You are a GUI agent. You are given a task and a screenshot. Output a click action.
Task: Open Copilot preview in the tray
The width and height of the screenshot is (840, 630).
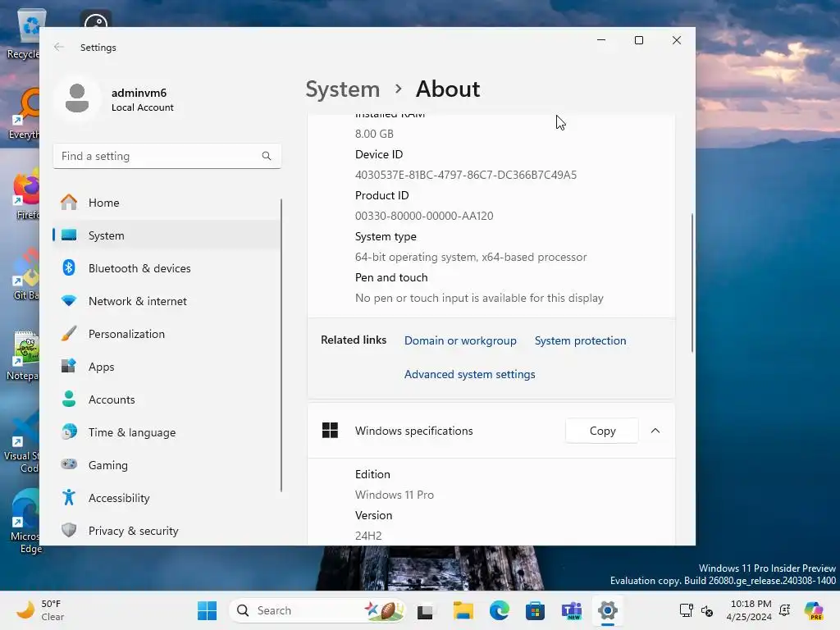pos(814,610)
